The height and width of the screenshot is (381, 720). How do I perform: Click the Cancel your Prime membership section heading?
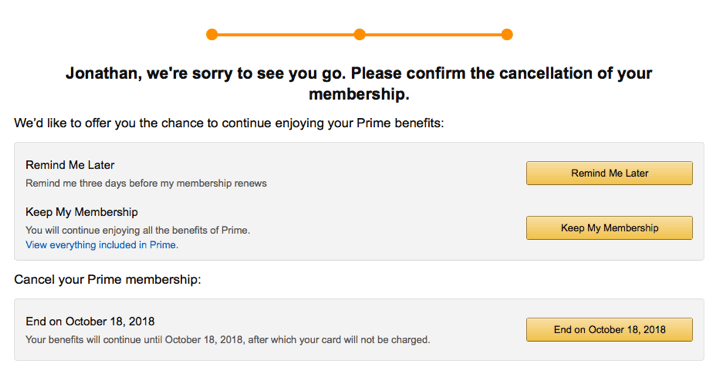coord(107,280)
